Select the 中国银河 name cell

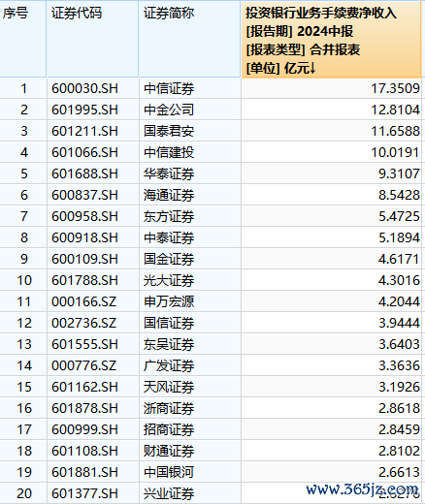pos(189,472)
